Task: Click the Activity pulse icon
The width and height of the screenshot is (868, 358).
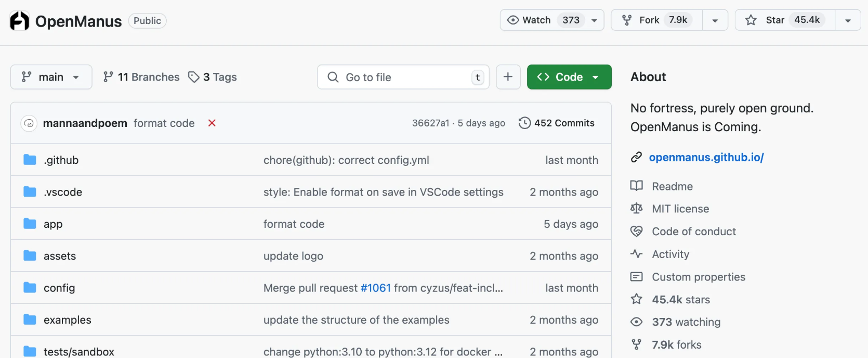Action: (637, 254)
